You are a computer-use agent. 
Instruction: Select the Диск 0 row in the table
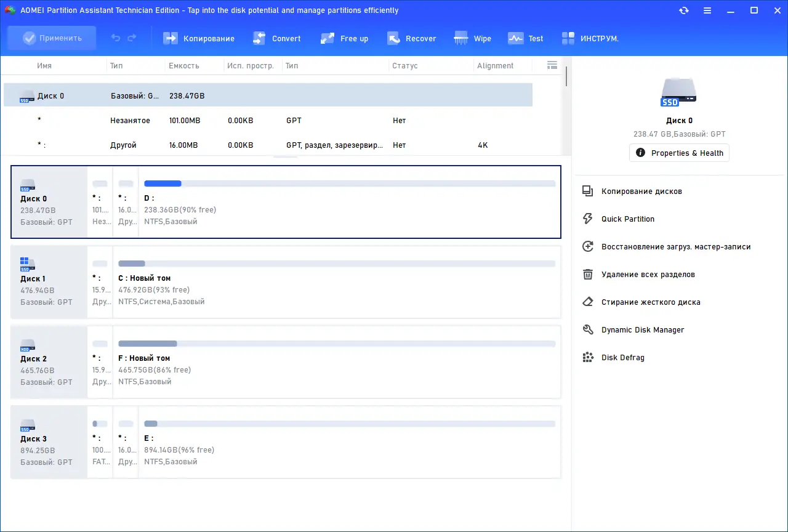268,95
